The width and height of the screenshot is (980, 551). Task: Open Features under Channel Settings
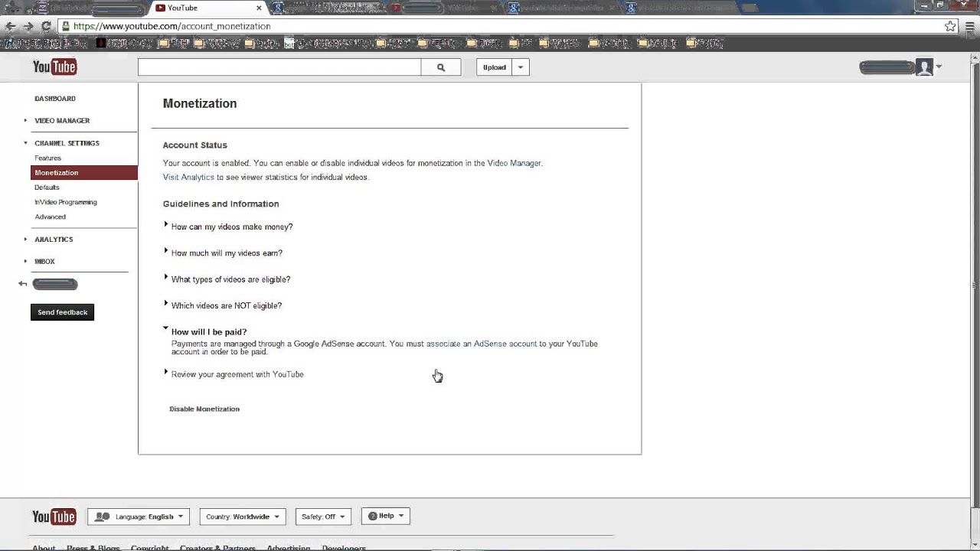coord(48,158)
